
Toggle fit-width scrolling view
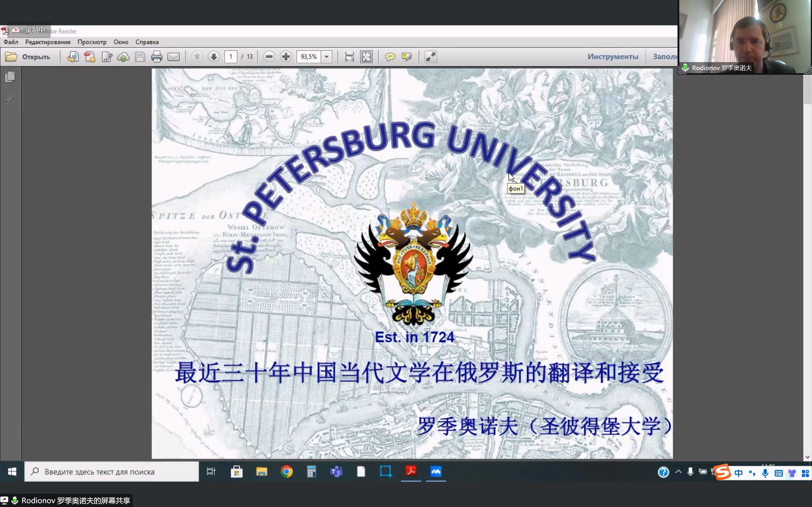(x=349, y=57)
